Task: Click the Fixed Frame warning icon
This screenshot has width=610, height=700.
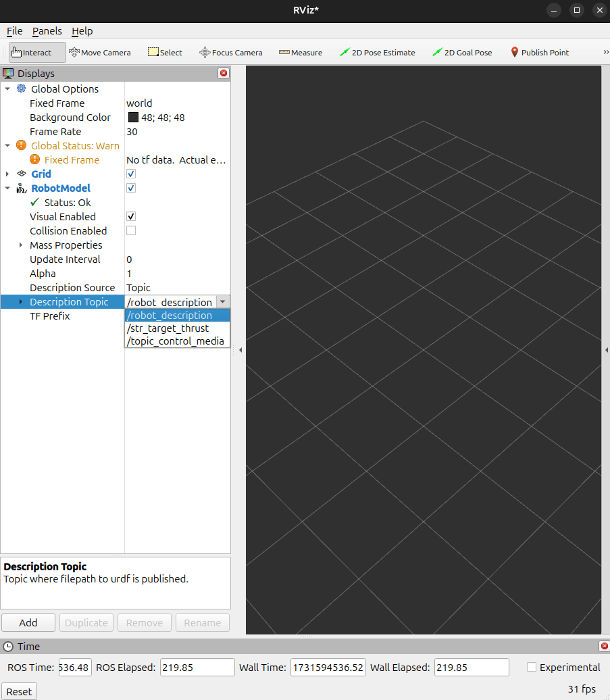Action: point(34,159)
